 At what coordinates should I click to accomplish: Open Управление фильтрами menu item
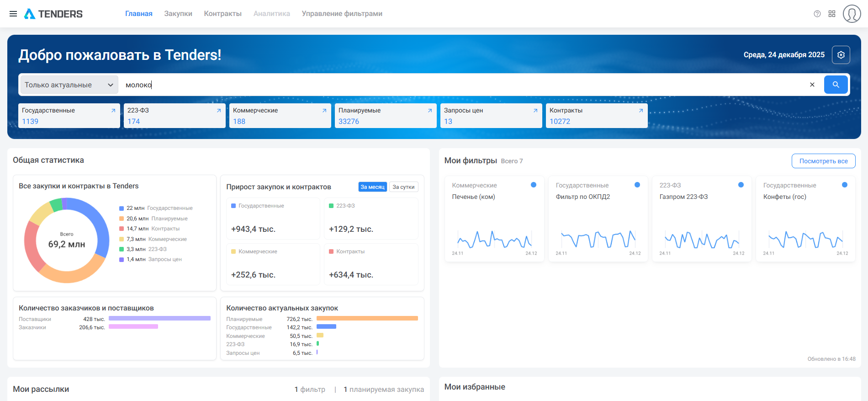tap(342, 14)
